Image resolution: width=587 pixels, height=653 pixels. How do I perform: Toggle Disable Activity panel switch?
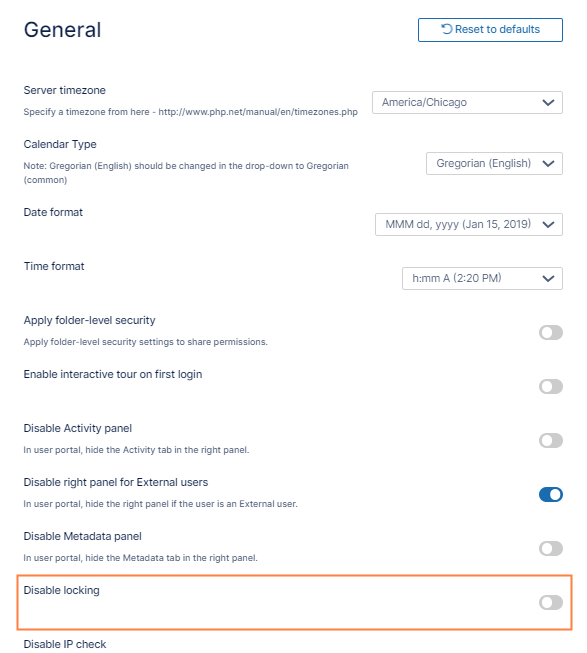(551, 440)
